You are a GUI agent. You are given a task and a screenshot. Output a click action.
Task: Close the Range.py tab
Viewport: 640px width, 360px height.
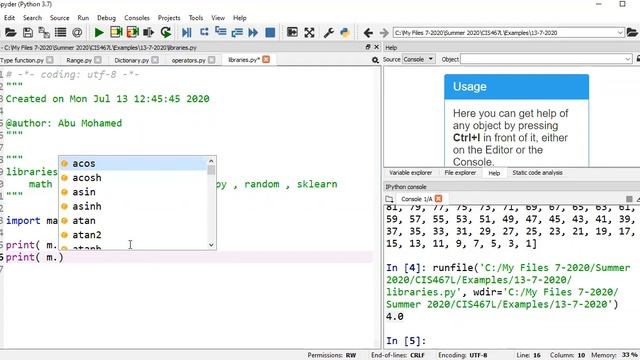[98, 60]
